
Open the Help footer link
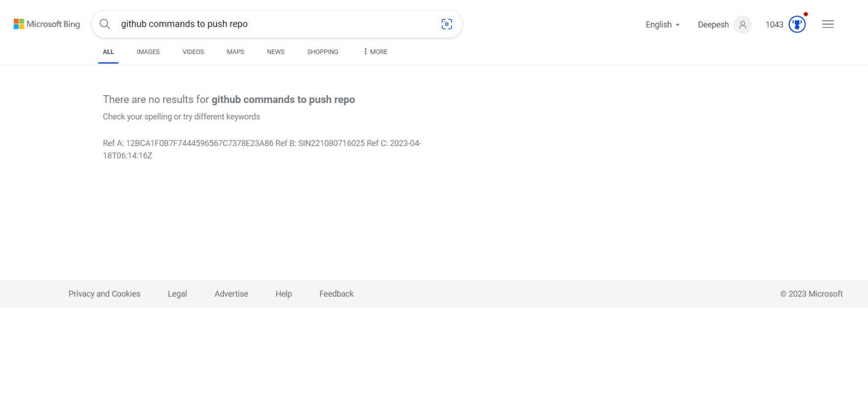(283, 294)
